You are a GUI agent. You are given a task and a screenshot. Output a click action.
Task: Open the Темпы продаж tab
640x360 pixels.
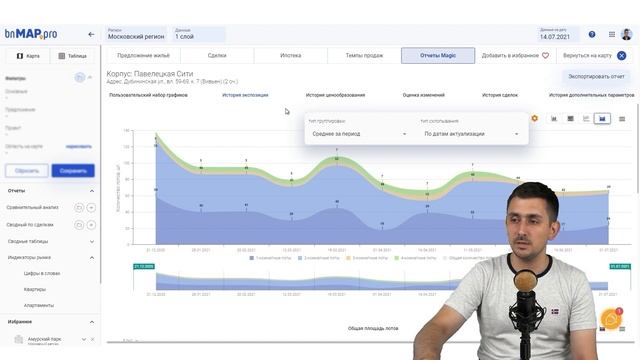coord(364,56)
